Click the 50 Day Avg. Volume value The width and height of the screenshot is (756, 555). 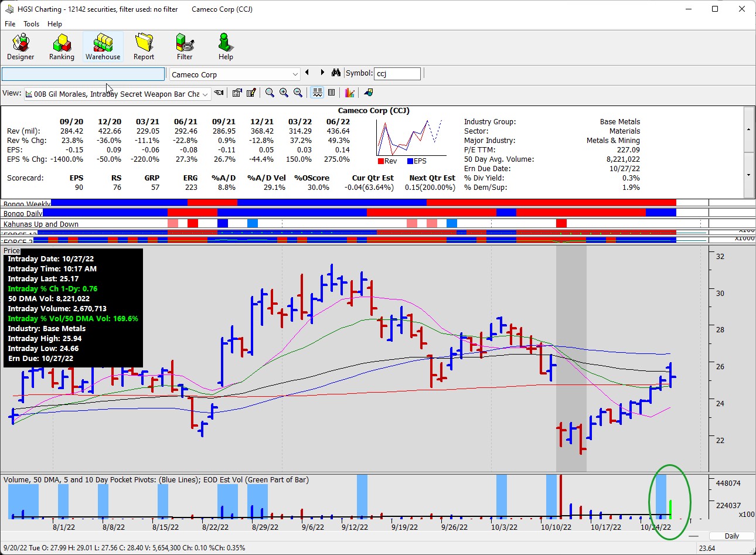tap(623, 159)
